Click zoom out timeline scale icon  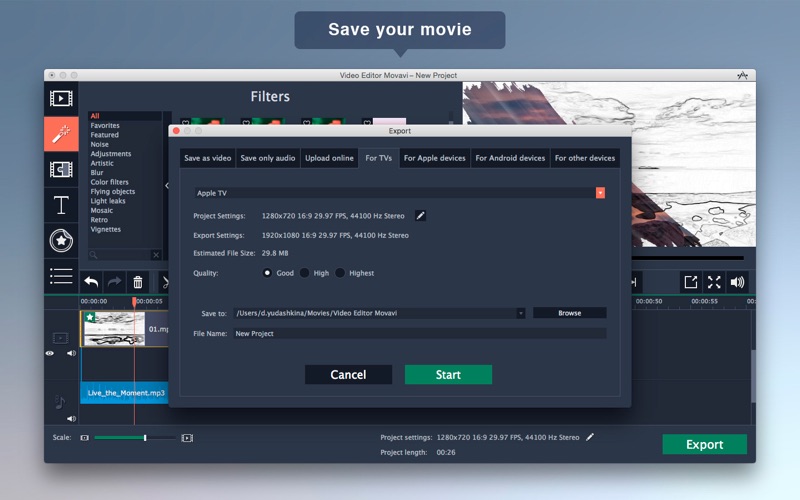pyautogui.click(x=85, y=438)
